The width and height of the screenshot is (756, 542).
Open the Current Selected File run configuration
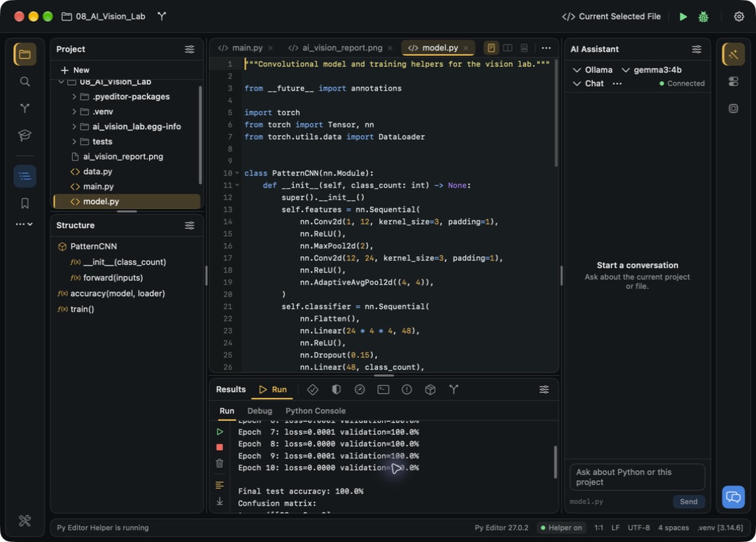[x=611, y=16]
